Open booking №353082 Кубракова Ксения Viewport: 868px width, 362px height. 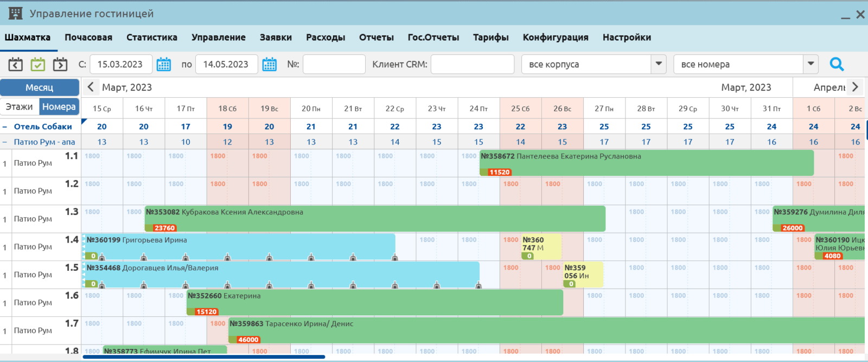tap(374, 218)
